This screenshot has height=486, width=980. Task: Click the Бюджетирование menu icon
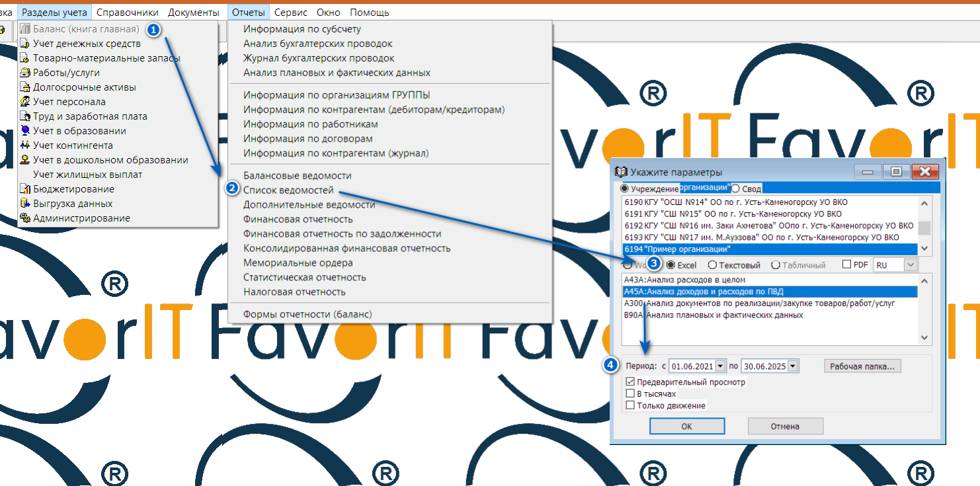26,189
